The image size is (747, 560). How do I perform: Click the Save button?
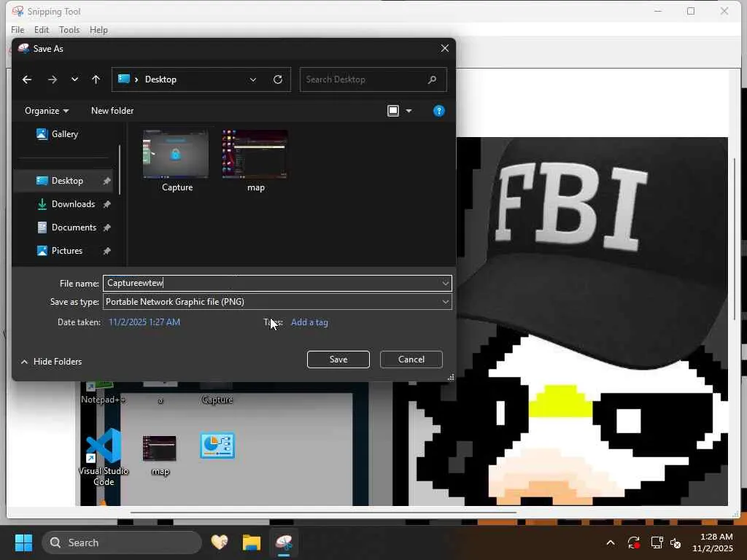[338, 359]
